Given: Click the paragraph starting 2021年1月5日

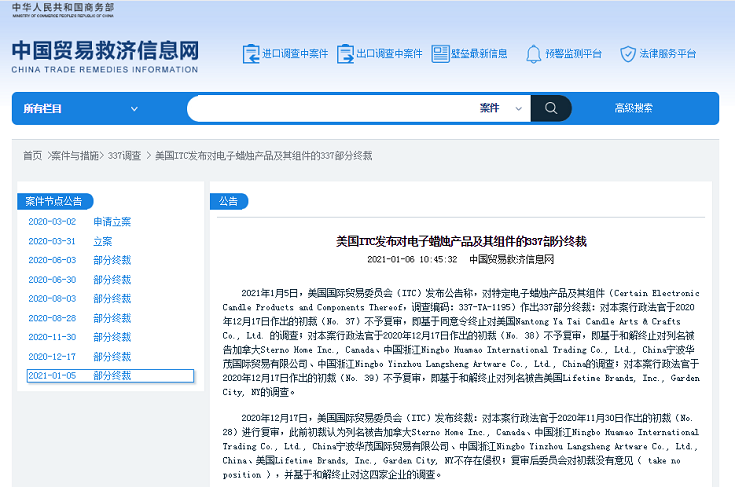Looking at the screenshot, I should click(x=461, y=343).
